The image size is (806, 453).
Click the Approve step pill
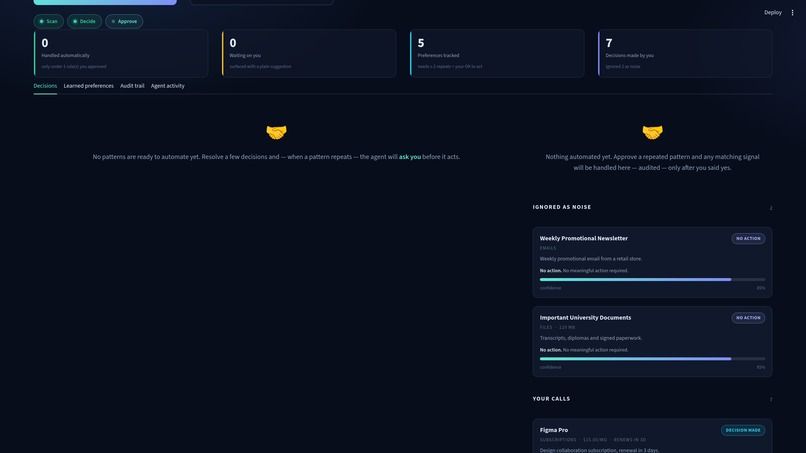124,22
